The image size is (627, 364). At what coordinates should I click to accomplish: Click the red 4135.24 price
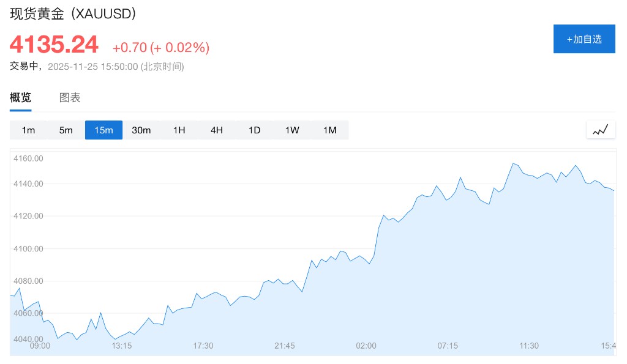click(x=54, y=45)
